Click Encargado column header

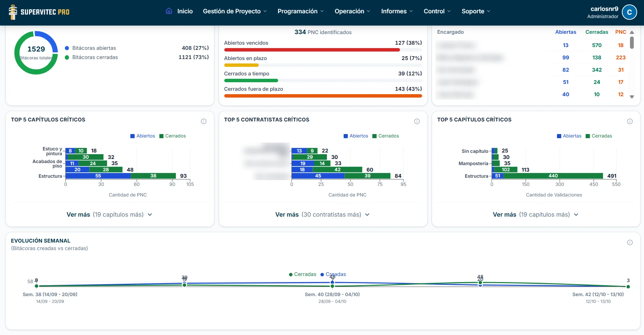point(450,32)
